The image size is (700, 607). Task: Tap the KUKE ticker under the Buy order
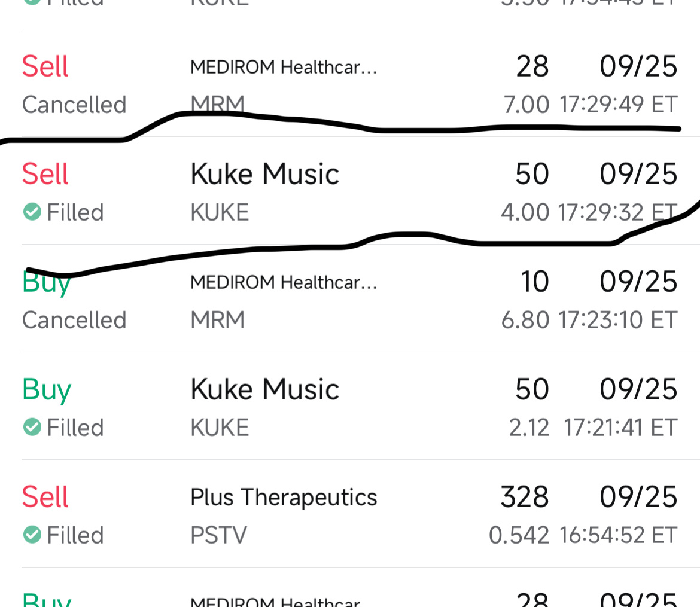(220, 427)
